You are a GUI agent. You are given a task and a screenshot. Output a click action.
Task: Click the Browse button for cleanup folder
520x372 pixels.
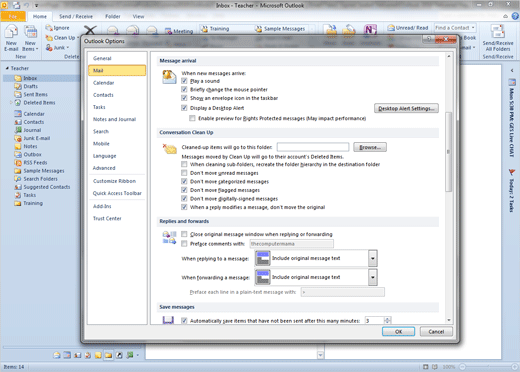pos(370,147)
